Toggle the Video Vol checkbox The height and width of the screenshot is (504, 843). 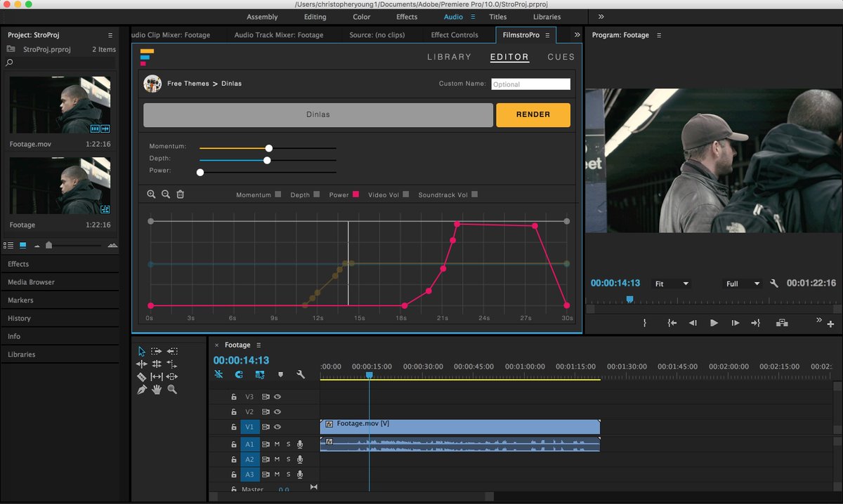406,194
